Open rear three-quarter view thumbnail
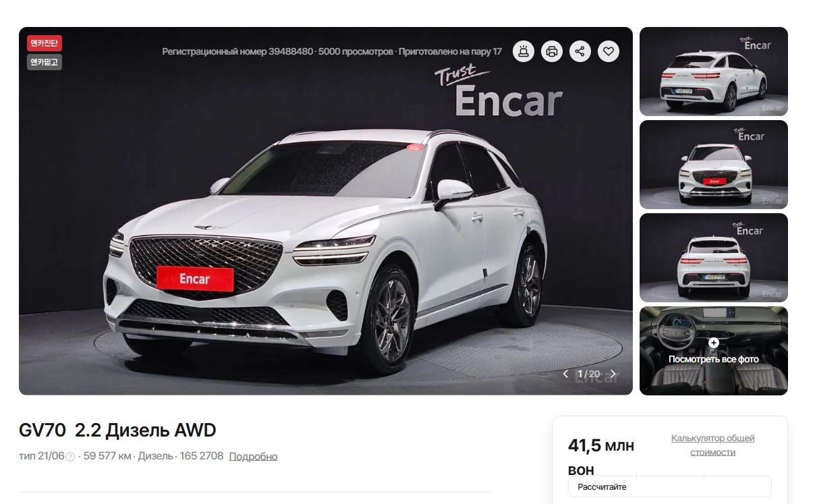 [x=714, y=72]
